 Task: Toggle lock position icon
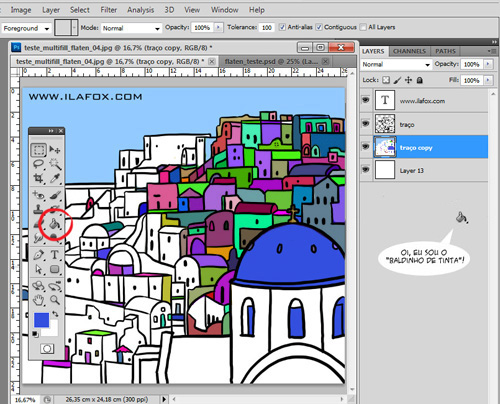409,80
